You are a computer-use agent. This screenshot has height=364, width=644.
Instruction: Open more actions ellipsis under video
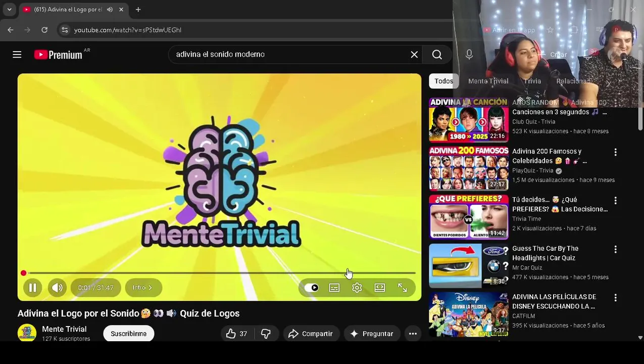coord(413,334)
